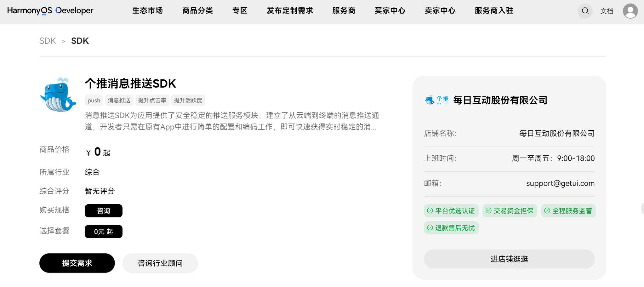Click the 综合 industry value
Screen dimensions: 644x287
92,172
